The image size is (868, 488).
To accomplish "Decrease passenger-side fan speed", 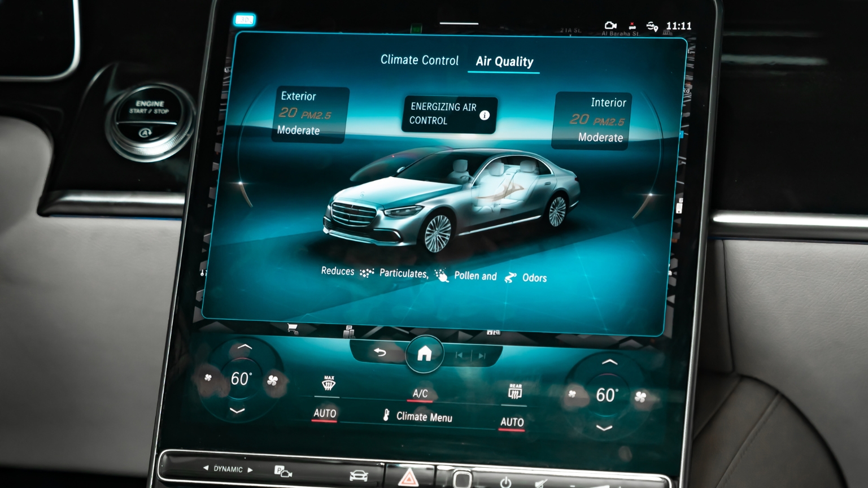I will tap(572, 394).
